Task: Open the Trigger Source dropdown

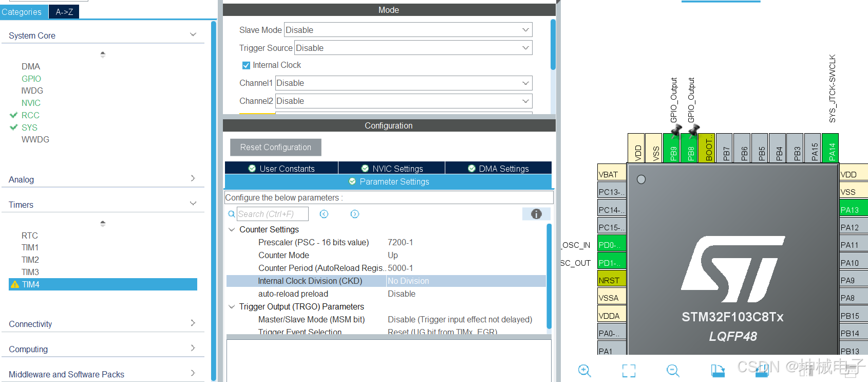Action: point(413,48)
